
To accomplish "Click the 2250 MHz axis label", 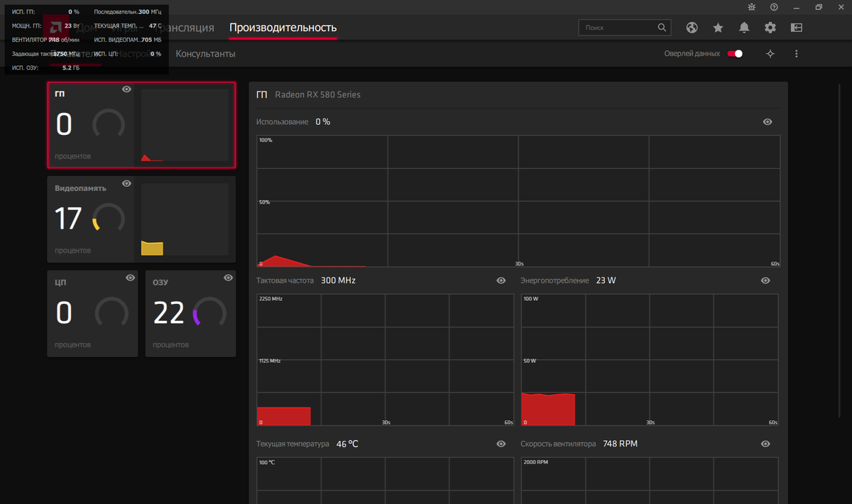I will click(x=271, y=299).
